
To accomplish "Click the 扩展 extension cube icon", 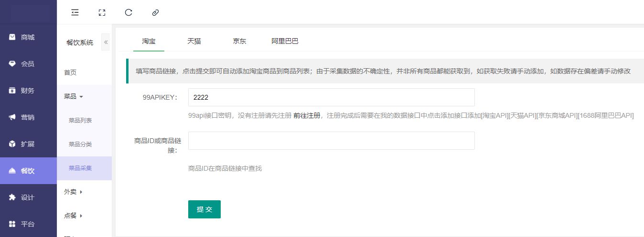I will click(x=12, y=144).
